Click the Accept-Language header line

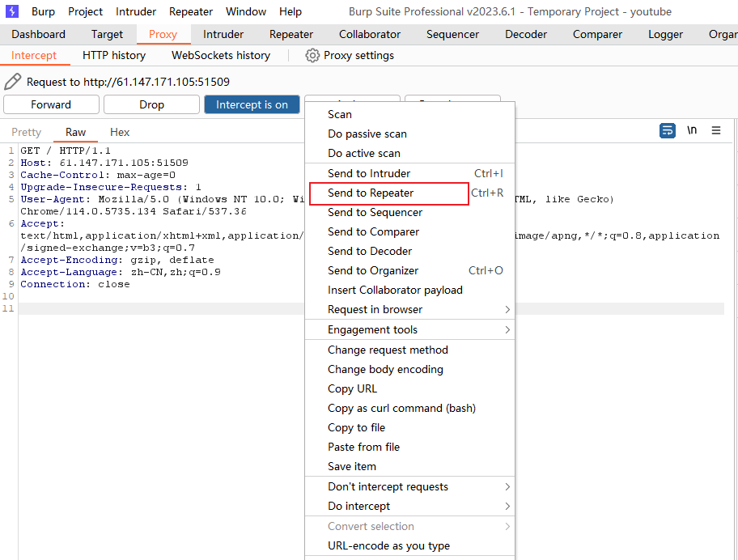pyautogui.click(x=121, y=273)
